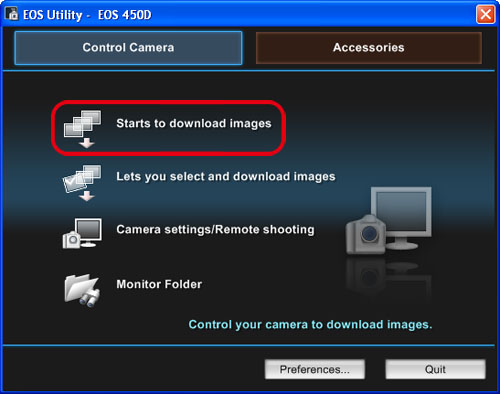Open the Preferences dialog

point(315,369)
